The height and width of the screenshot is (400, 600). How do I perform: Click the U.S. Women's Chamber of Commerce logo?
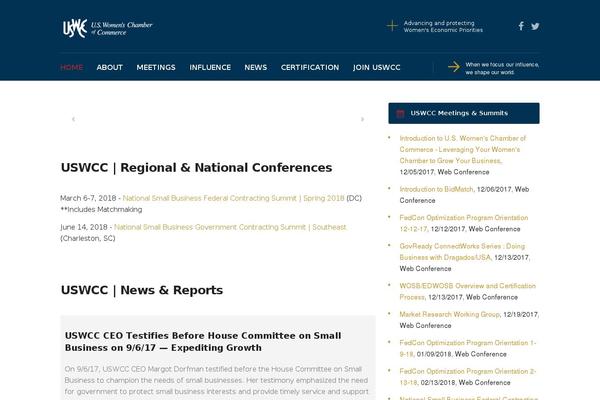pos(108,28)
